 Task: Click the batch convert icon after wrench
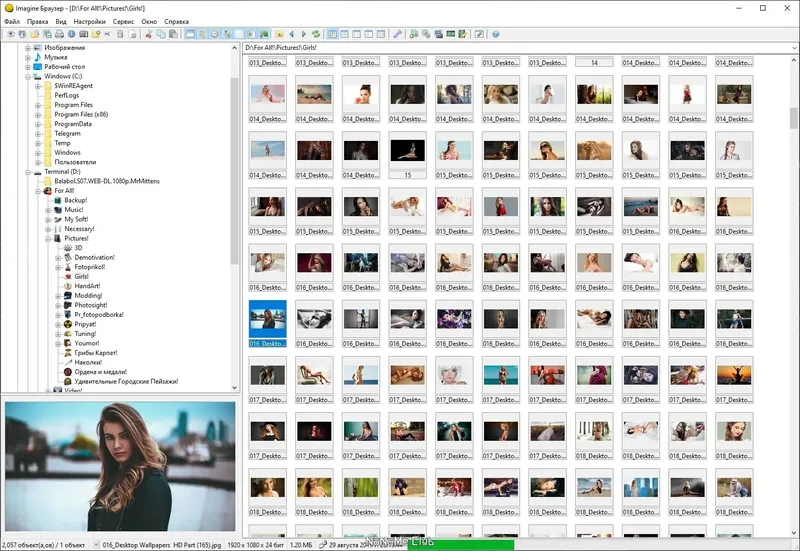pos(414,34)
